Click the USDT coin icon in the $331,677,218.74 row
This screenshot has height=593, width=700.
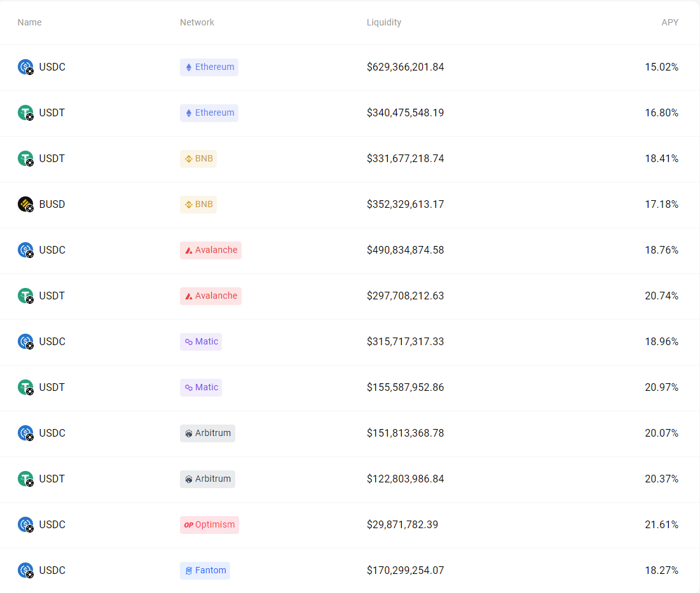pos(25,158)
